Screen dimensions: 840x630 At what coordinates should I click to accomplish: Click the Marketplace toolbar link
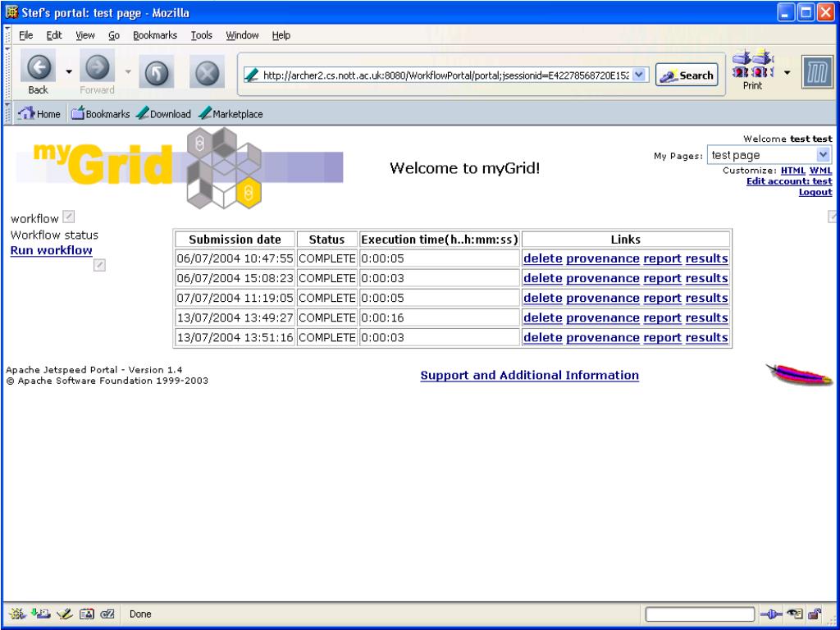point(231,114)
